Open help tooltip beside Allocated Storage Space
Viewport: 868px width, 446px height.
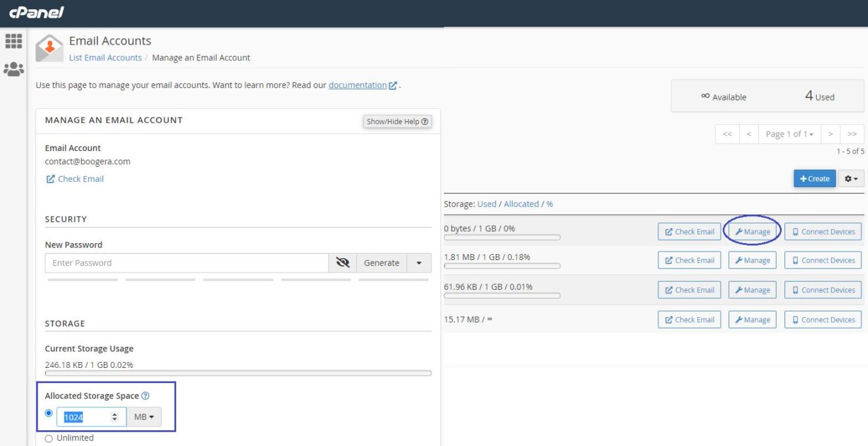coord(145,395)
